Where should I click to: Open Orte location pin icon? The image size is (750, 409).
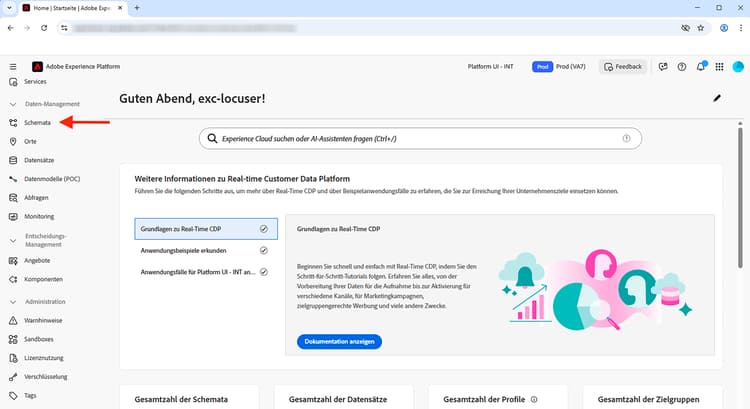click(x=13, y=142)
